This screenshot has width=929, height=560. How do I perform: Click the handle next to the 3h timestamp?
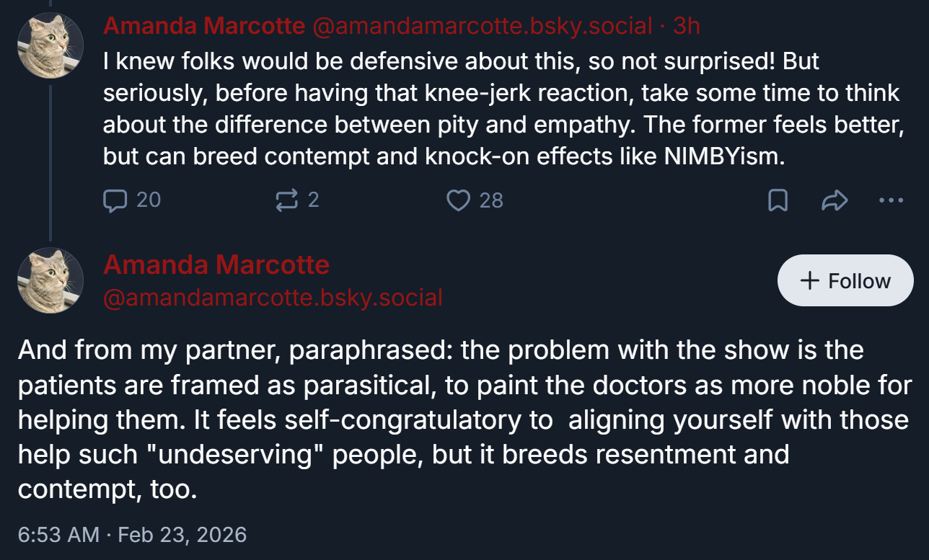pyautogui.click(x=482, y=26)
